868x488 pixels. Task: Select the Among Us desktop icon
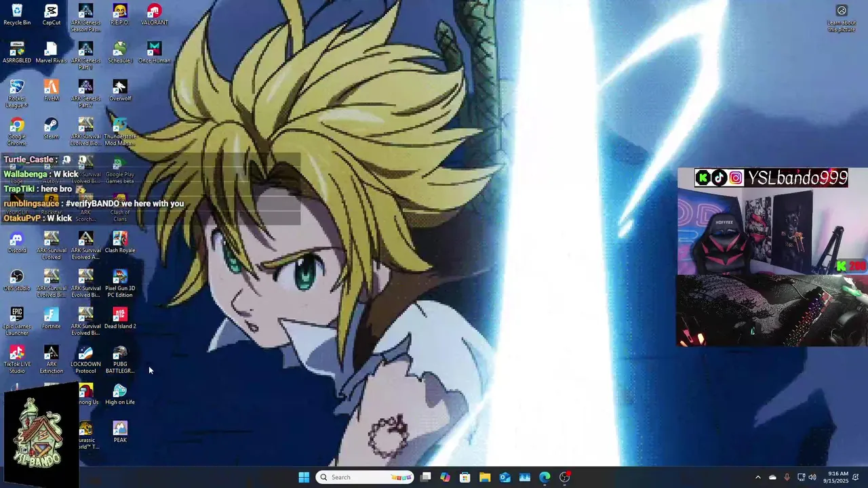point(86,394)
